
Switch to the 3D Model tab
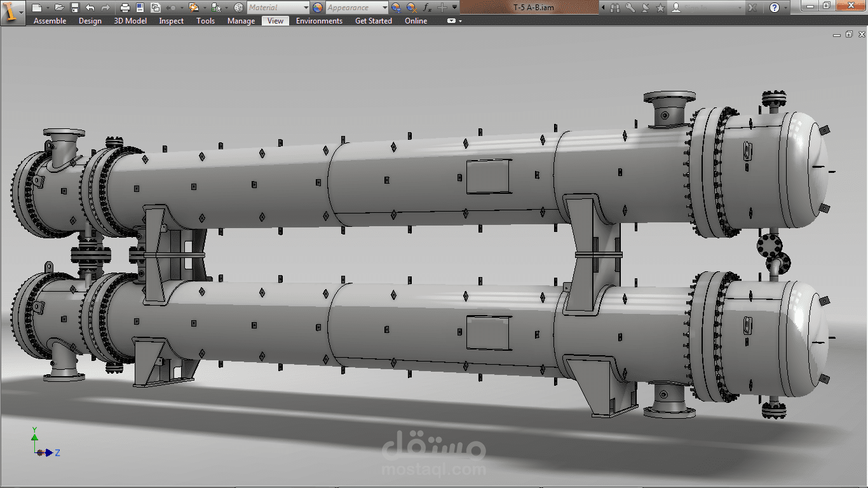[130, 20]
